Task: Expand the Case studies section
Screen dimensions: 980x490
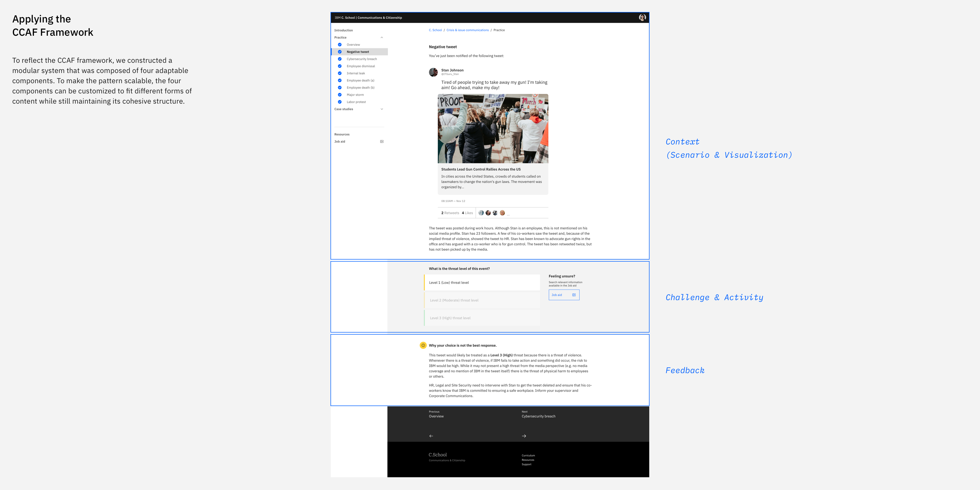Action: 382,109
